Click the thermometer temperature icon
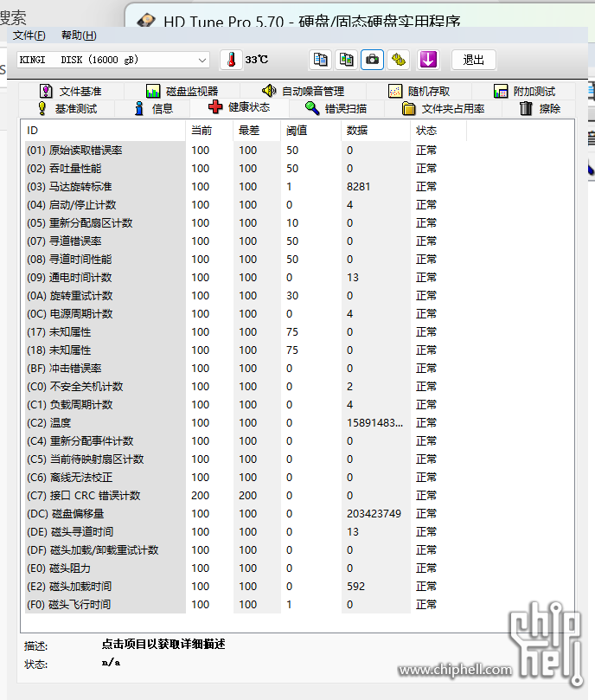 click(231, 60)
